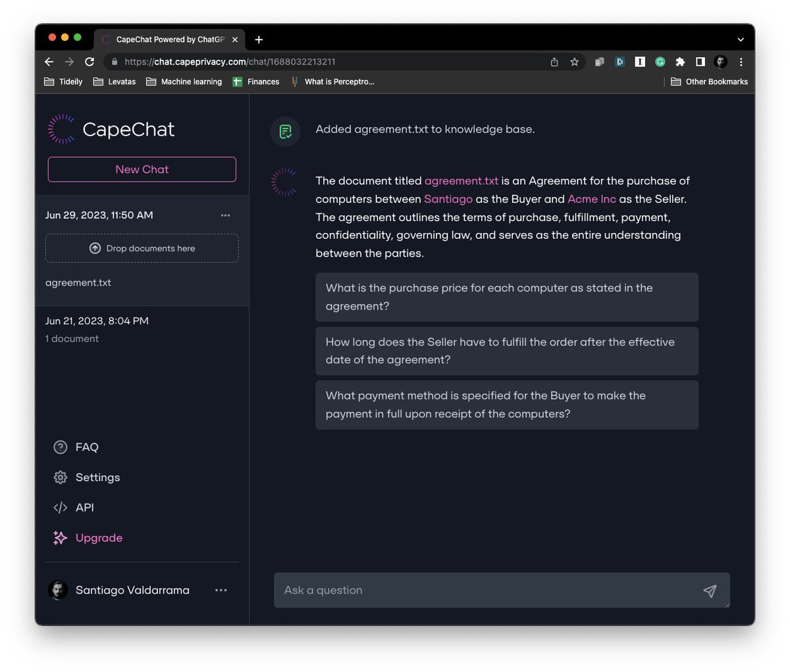Open the Grammarly extension icon
The width and height of the screenshot is (790, 672).
coord(660,62)
